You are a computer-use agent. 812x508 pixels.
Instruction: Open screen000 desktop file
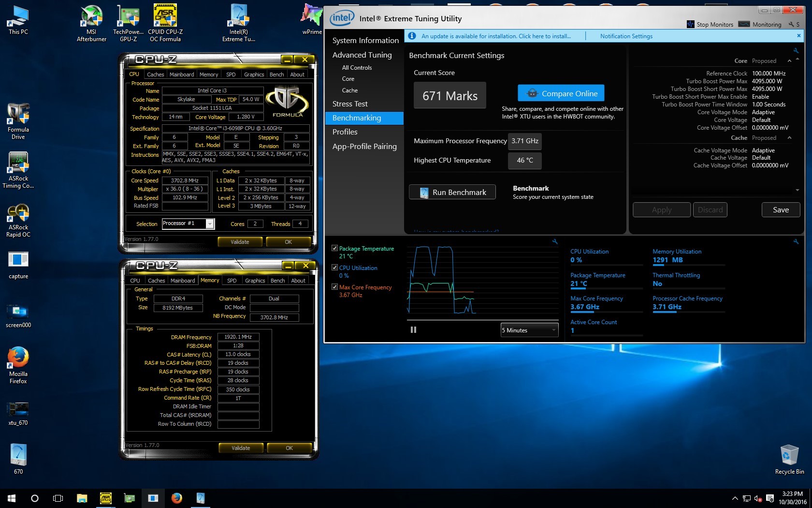18,315
